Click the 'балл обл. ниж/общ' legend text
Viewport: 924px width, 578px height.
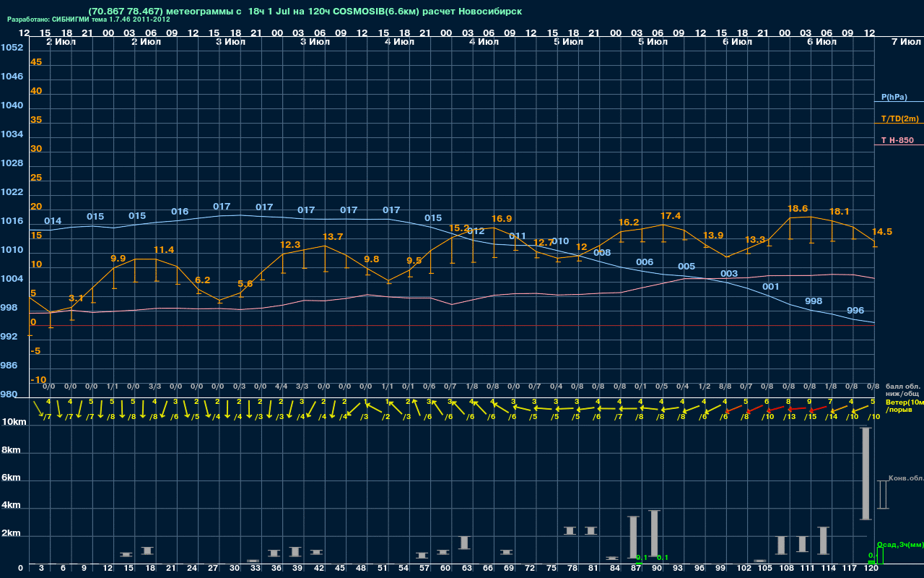tap(902, 390)
